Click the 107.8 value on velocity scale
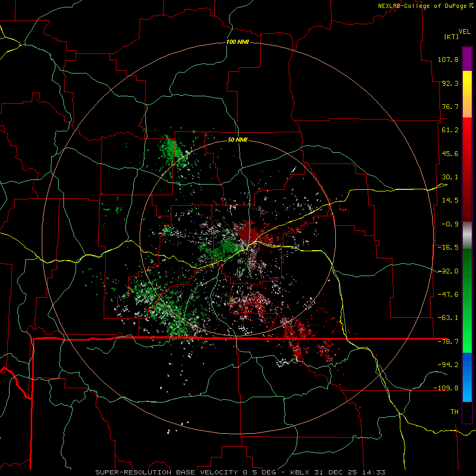 point(448,59)
